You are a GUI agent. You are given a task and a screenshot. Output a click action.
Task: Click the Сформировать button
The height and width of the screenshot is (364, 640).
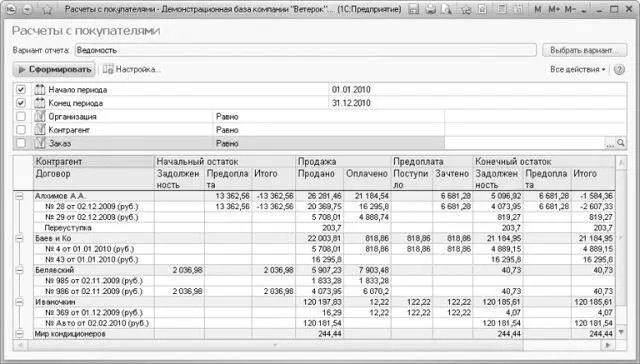point(54,69)
